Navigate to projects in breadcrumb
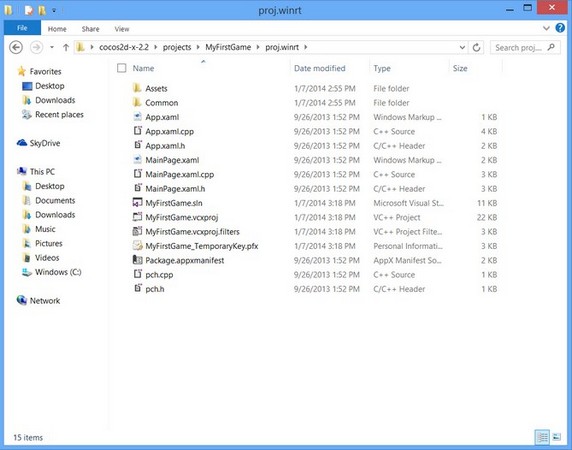Screen dimensions: 572x450 pos(177,47)
